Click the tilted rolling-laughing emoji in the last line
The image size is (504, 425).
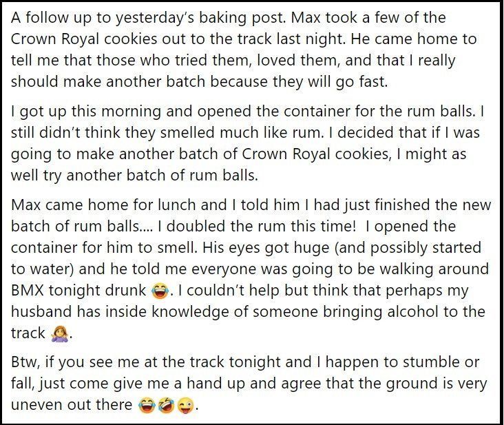tap(162, 404)
